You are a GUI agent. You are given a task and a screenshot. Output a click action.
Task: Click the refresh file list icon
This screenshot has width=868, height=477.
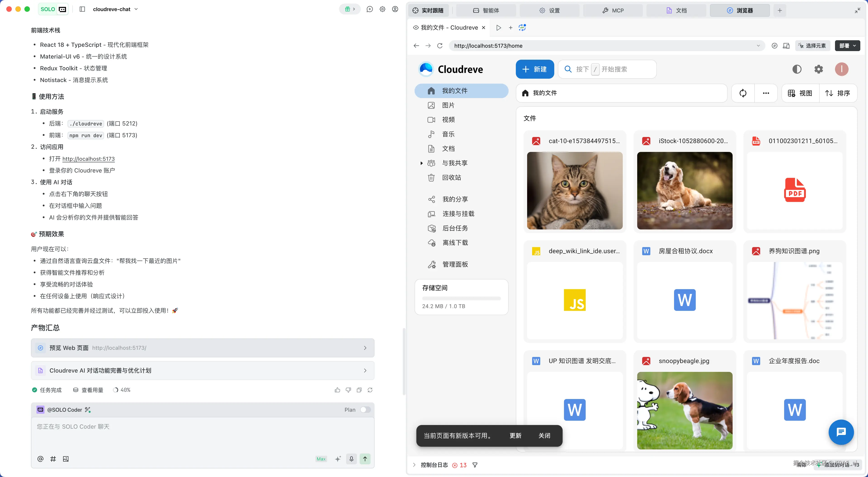743,93
